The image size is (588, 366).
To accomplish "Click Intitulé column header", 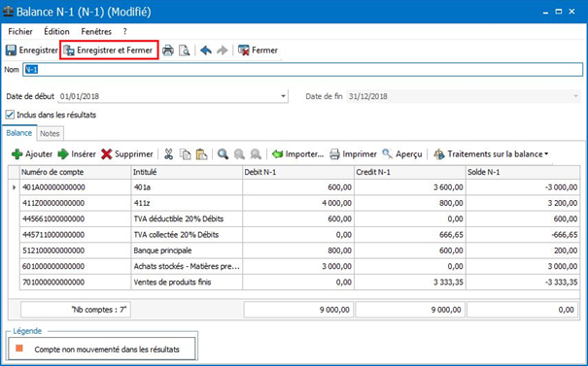I will (x=187, y=173).
